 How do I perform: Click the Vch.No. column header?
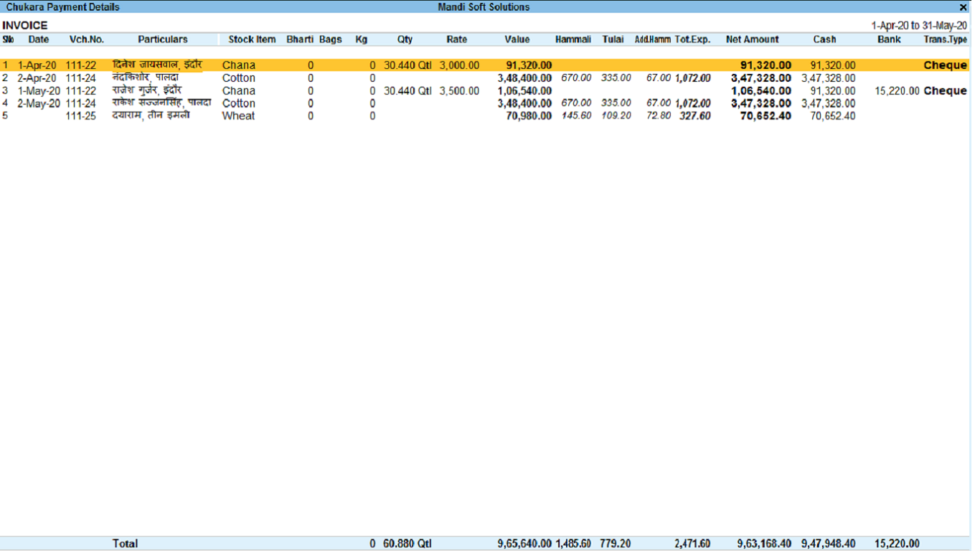click(87, 39)
